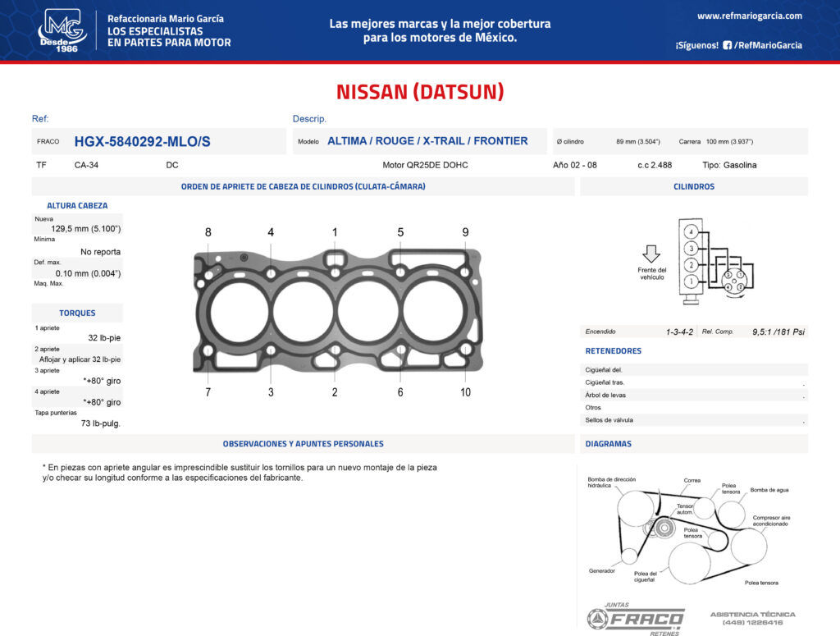Click the TORQUES heading
This screenshot has width=840, height=636.
tap(77, 313)
